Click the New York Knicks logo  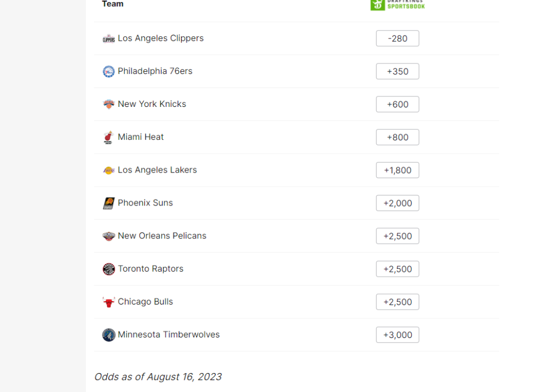click(x=109, y=104)
